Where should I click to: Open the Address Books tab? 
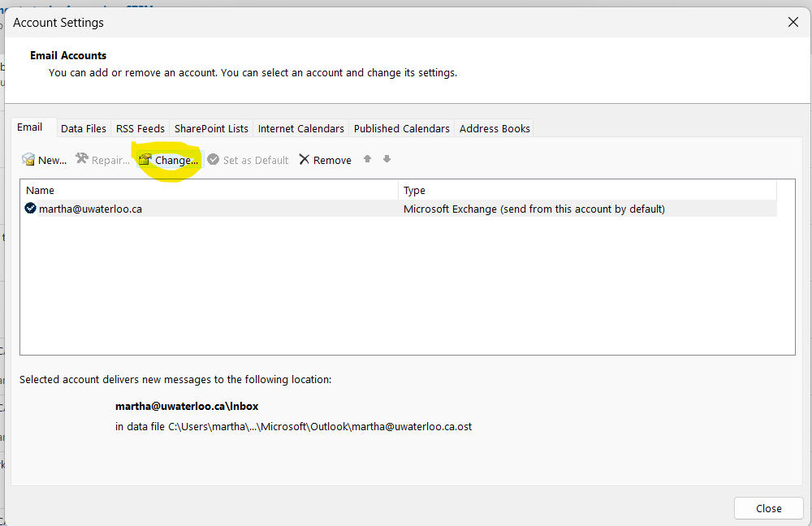[x=494, y=128]
